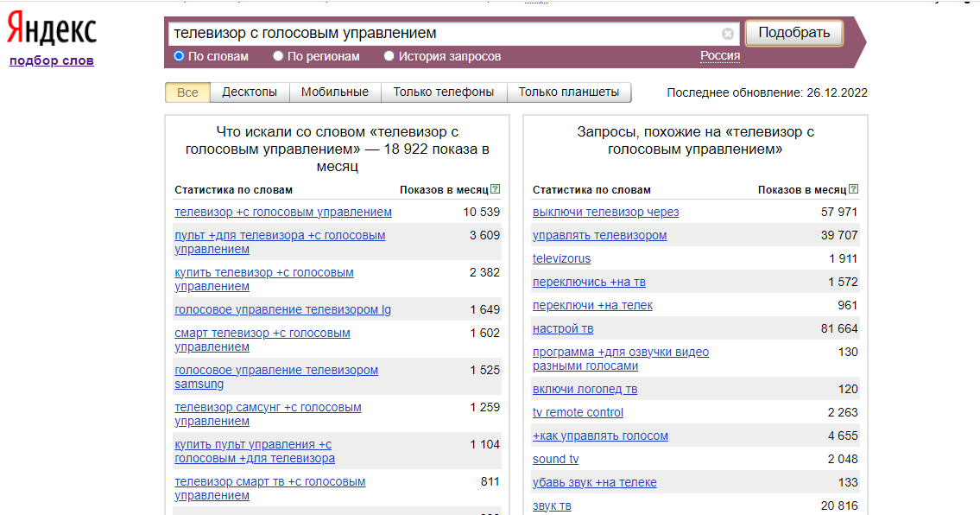Clear the search query with X icon
This screenshot has height=515, width=980.
[728, 34]
